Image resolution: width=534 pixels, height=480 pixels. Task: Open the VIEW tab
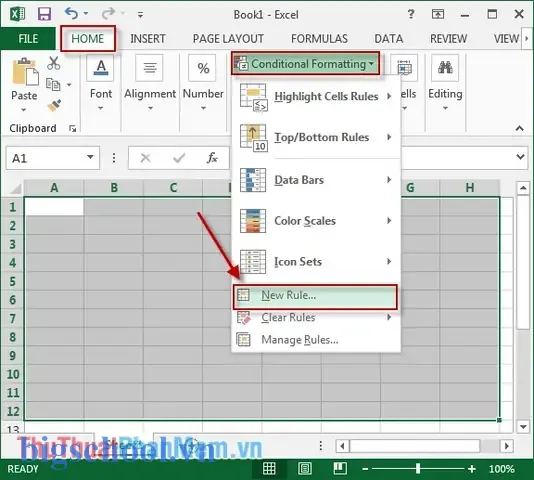(506, 38)
